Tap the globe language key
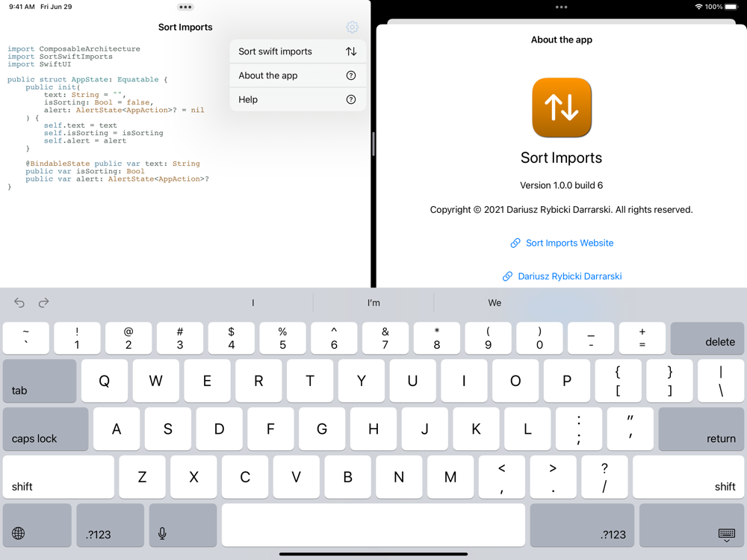 [x=37, y=525]
